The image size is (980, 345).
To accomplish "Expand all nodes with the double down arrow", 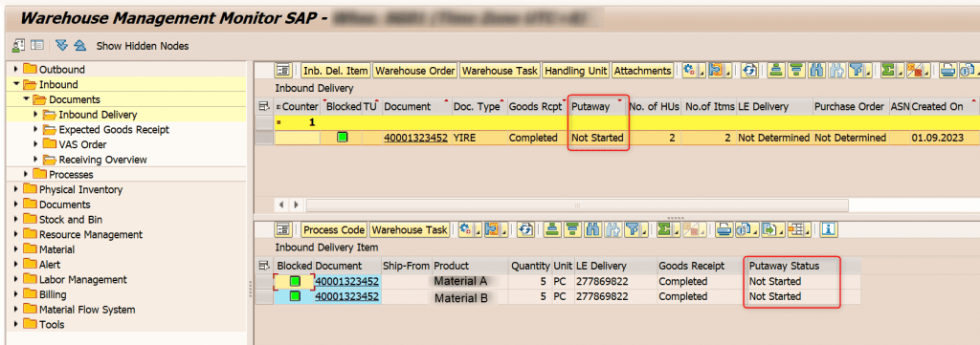I will click(x=61, y=45).
